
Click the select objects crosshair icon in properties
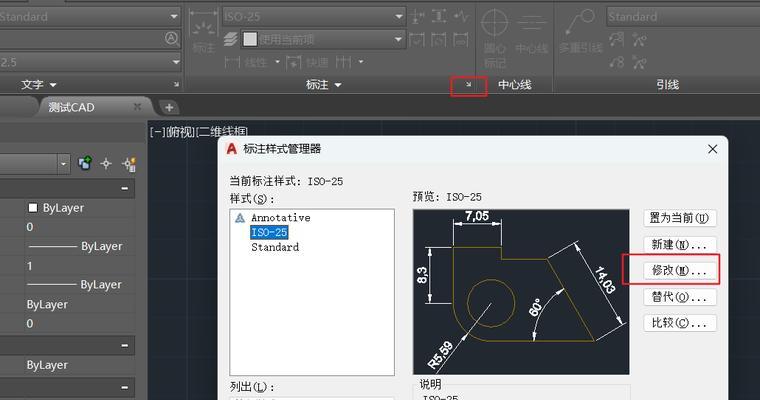106,164
